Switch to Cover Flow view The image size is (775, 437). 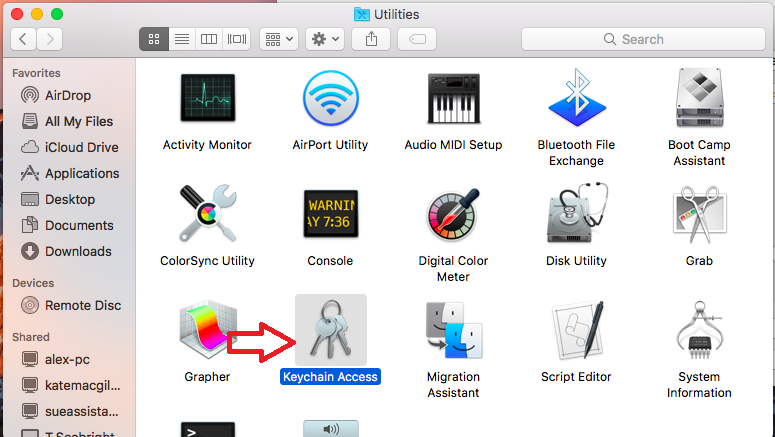tap(237, 39)
